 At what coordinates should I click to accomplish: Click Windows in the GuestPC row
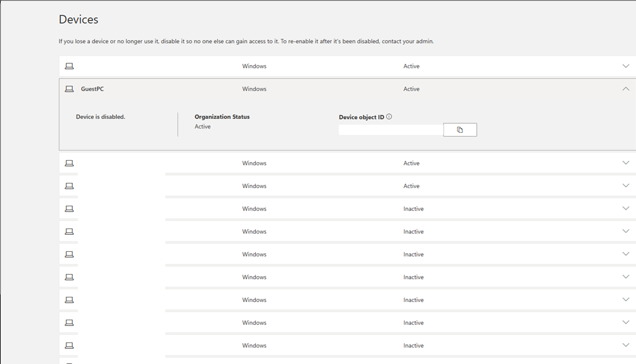pyautogui.click(x=254, y=89)
